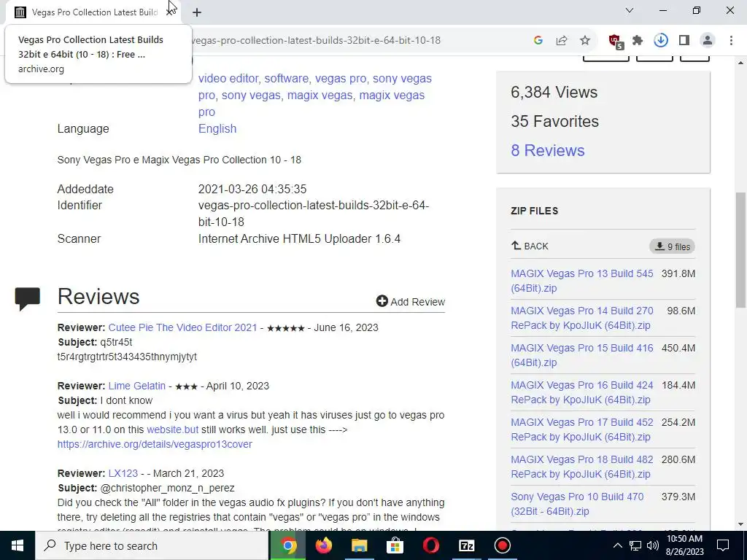This screenshot has height=560, width=747.
Task: Open a new tab with the plus button
Action: pos(197,12)
